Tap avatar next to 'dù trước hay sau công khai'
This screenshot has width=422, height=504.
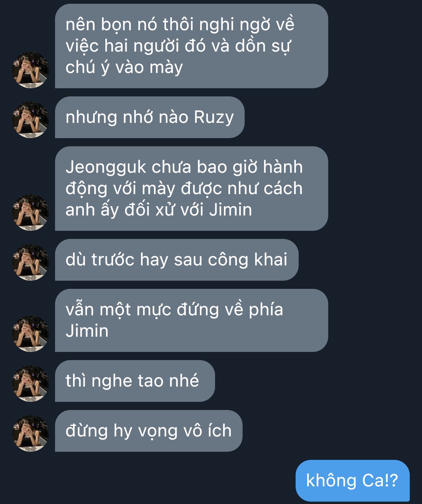(x=31, y=262)
